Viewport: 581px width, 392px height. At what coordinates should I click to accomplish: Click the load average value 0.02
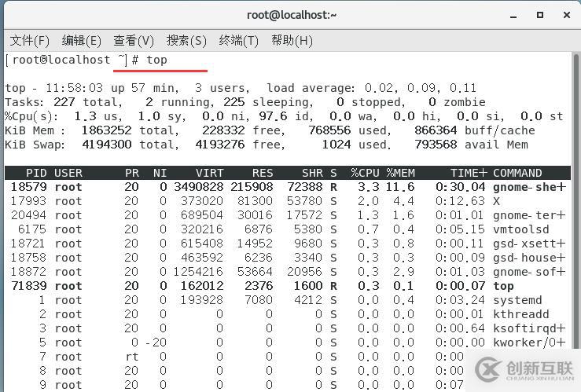[379, 88]
